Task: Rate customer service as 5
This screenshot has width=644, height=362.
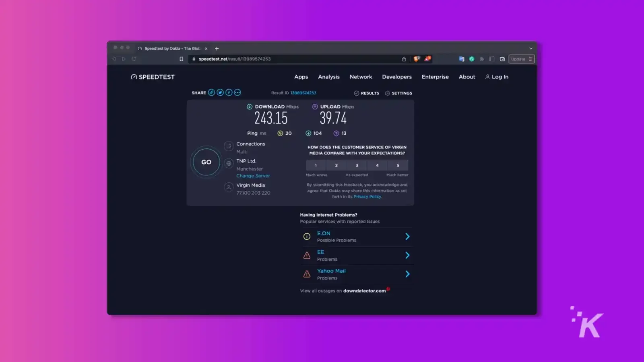Action: click(398, 165)
